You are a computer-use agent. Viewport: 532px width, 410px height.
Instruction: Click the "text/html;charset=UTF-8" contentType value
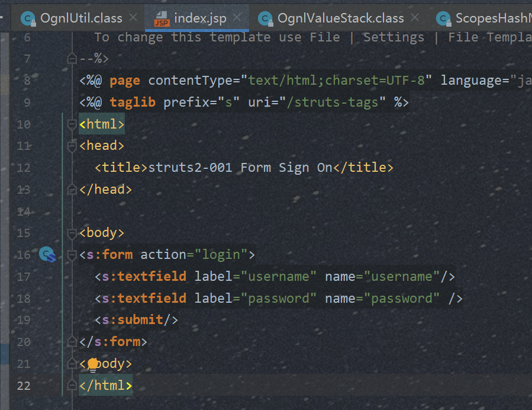click(336, 81)
